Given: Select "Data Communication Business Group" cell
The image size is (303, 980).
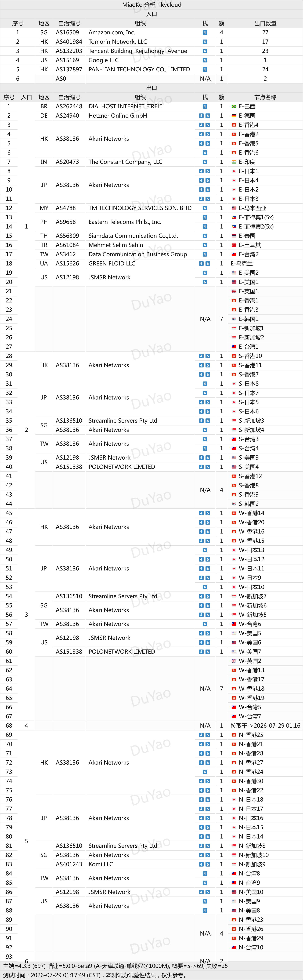Looking at the screenshot, I should click(x=138, y=254).
